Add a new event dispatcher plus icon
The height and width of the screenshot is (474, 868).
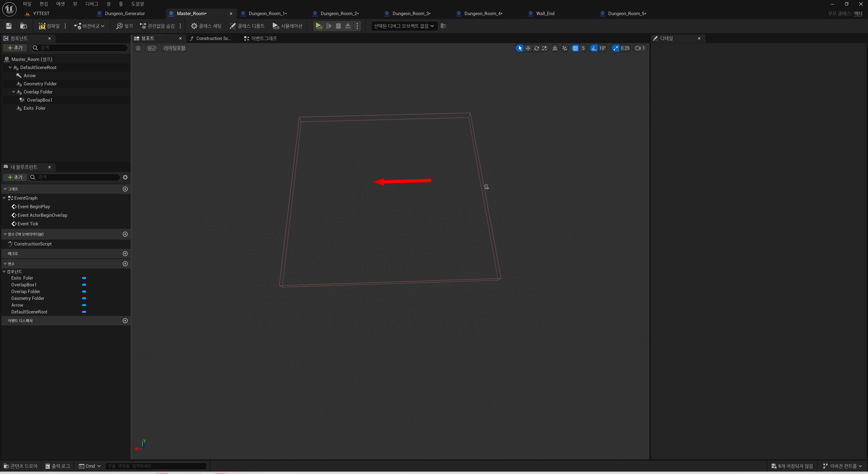(x=125, y=320)
